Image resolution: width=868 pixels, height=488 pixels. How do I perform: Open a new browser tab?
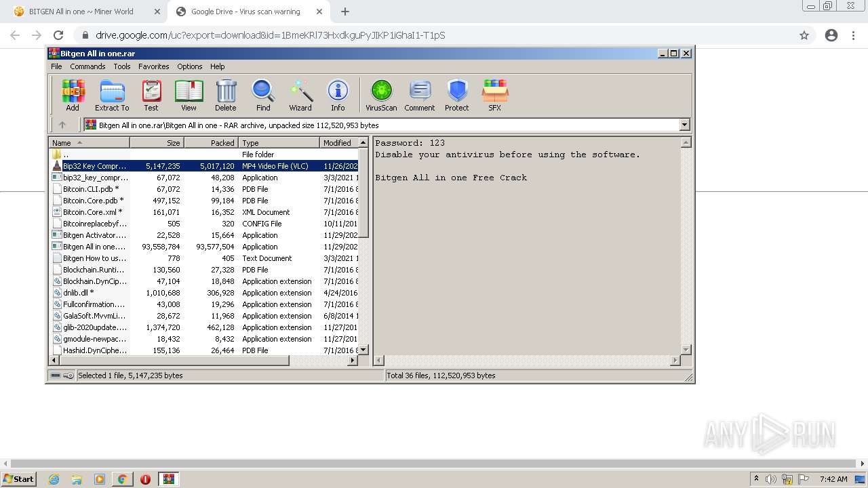pos(345,12)
